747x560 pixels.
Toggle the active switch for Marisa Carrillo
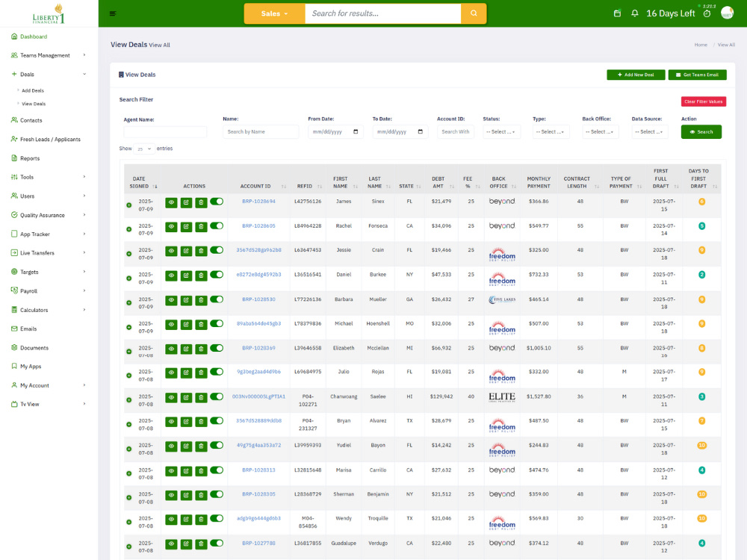tap(217, 470)
